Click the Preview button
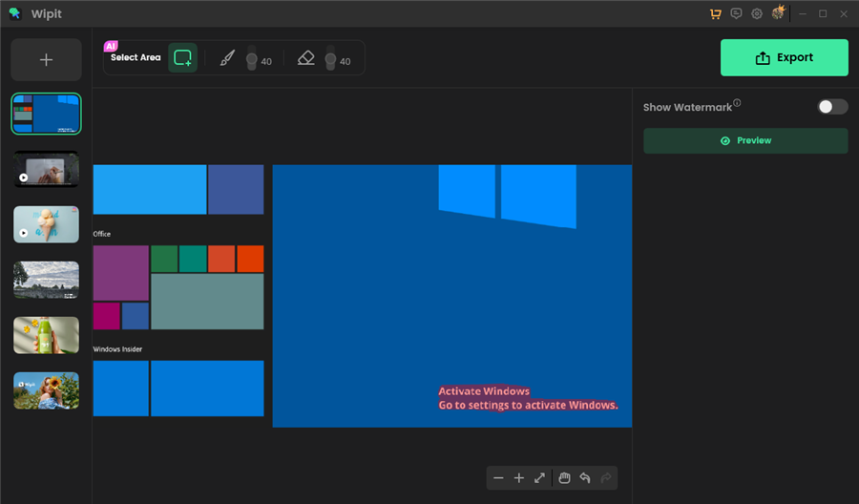This screenshot has width=859, height=504. pos(745,140)
